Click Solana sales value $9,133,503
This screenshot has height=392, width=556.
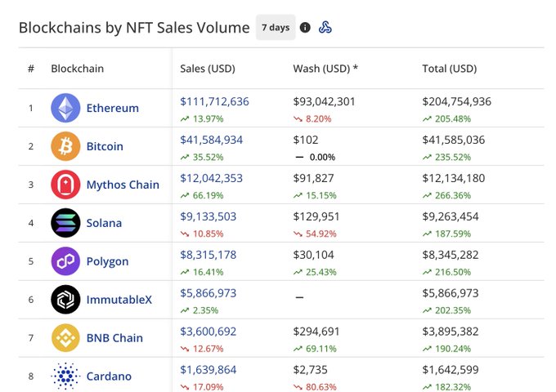(x=208, y=216)
